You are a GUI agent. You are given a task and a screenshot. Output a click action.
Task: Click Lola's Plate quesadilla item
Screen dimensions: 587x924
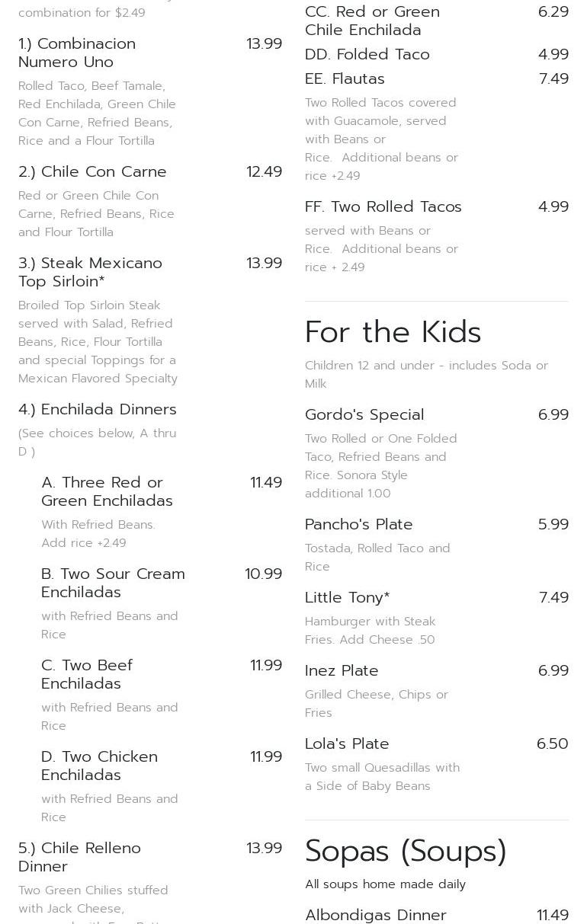(x=347, y=743)
